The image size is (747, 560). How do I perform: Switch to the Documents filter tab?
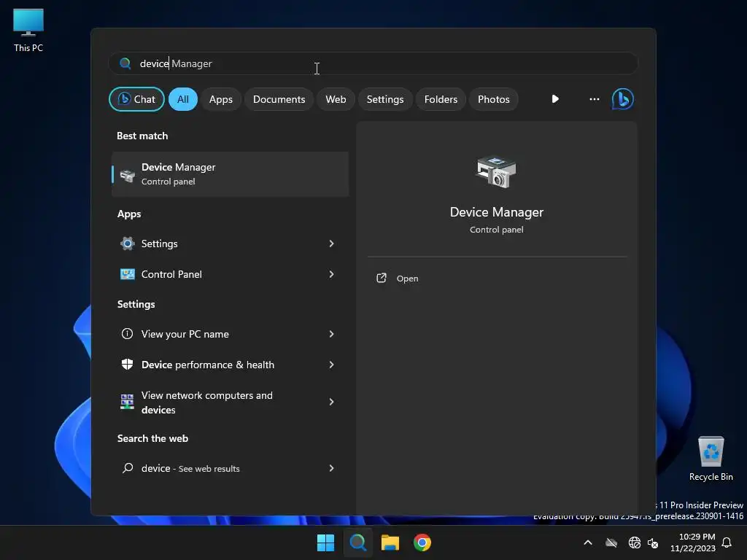[x=279, y=99]
